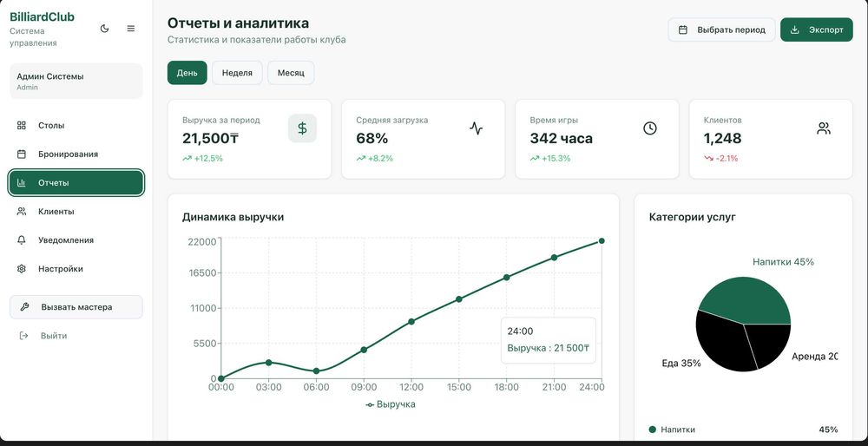Collapse sidebar with hamburger menu icon
Screen dimensions: 868x446
131,29
